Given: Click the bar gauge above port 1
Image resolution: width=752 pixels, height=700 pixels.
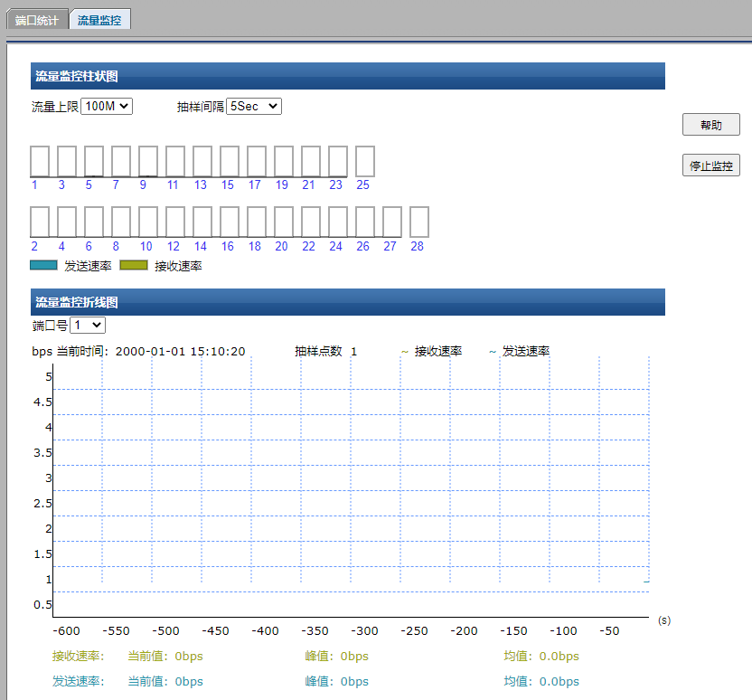Looking at the screenshot, I should tap(40, 162).
